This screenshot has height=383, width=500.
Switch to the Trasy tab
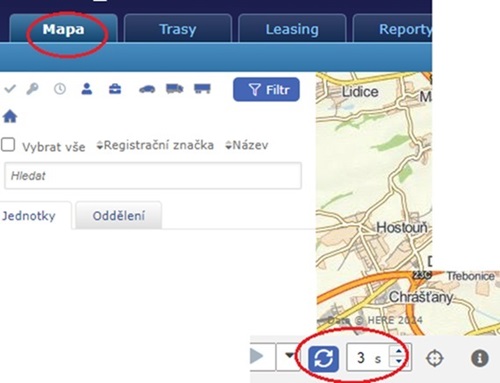[x=178, y=29]
